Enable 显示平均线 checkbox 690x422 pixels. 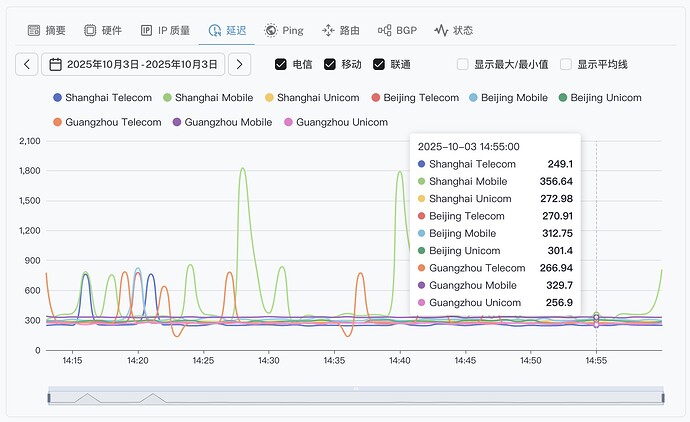tap(566, 64)
